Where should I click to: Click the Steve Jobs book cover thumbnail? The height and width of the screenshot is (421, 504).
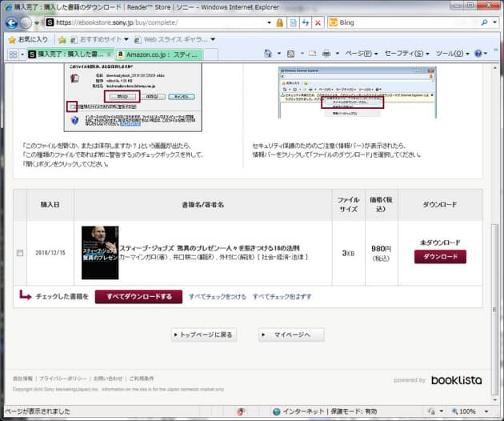(99, 252)
